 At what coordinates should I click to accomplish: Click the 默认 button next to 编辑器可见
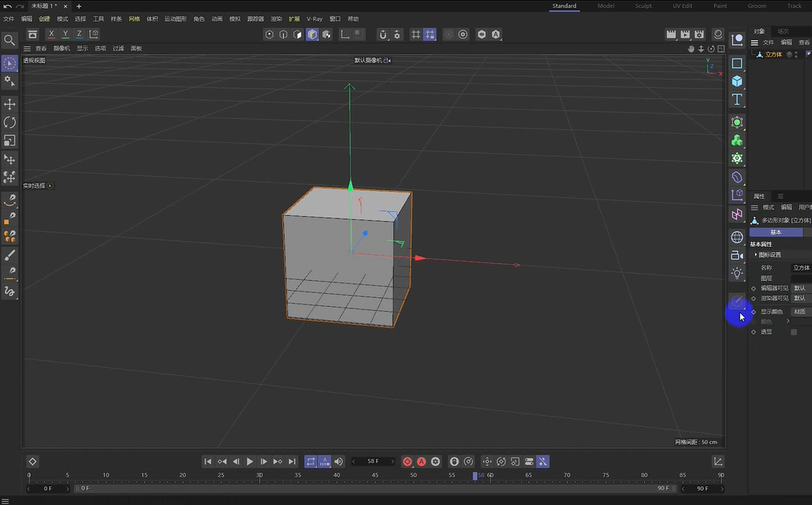(x=799, y=287)
